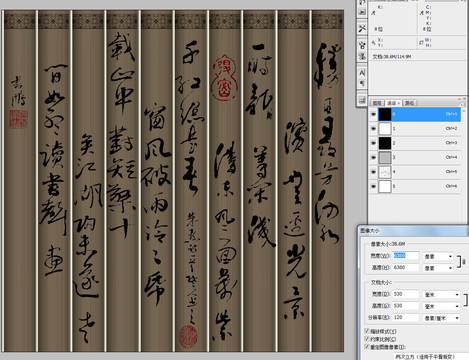Close the Channels tab with its x
Screen dimensions: 469x360
point(399,103)
